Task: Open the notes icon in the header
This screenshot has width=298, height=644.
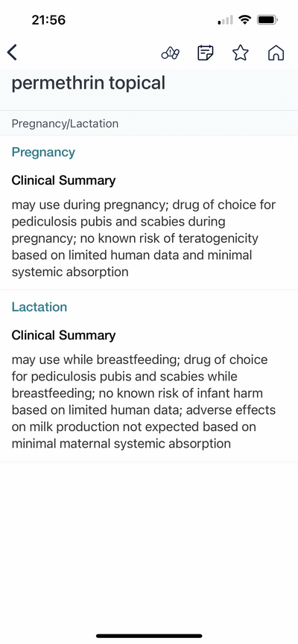Action: [205, 53]
